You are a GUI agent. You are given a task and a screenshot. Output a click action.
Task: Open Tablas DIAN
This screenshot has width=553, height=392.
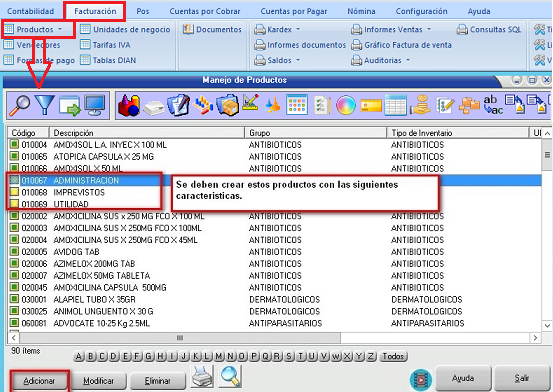coord(108,60)
